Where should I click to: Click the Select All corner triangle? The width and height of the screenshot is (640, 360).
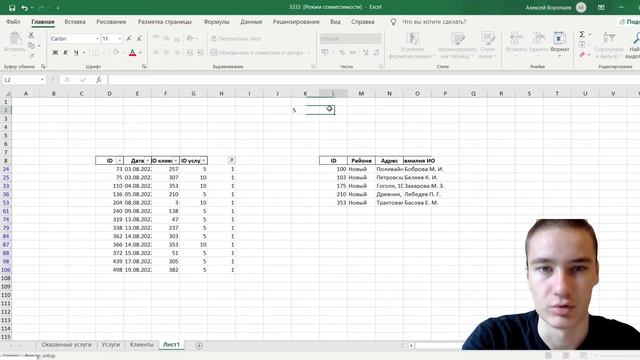pyautogui.click(x=7, y=93)
